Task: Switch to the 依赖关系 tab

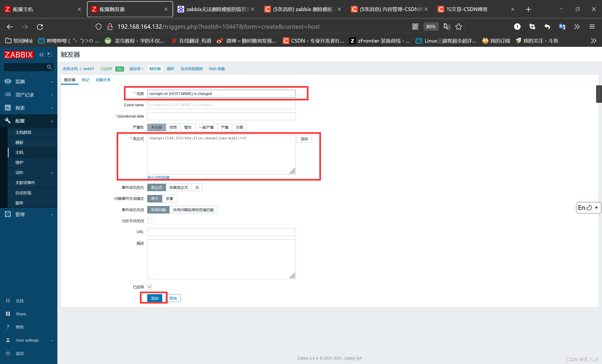Action: point(103,80)
